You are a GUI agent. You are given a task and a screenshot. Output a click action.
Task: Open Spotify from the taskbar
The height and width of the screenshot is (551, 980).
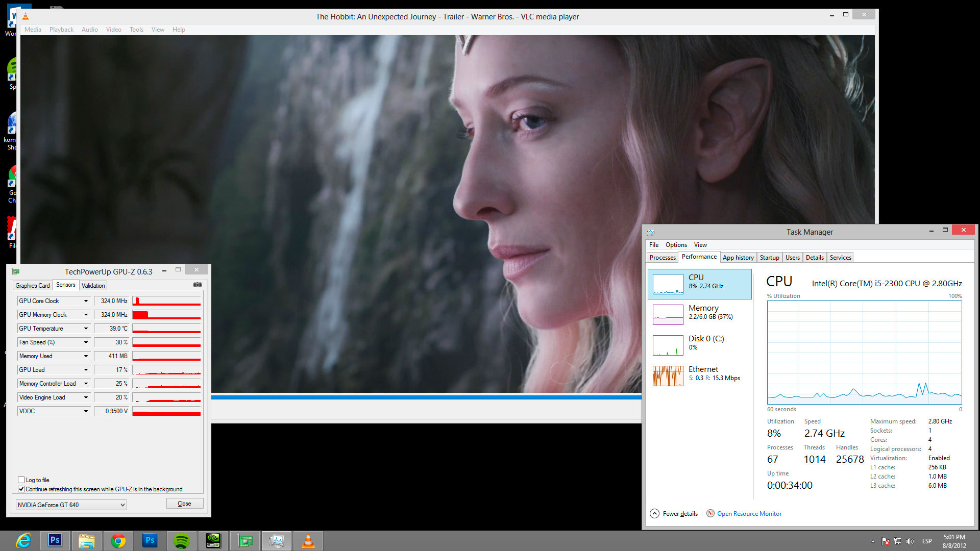(x=181, y=540)
